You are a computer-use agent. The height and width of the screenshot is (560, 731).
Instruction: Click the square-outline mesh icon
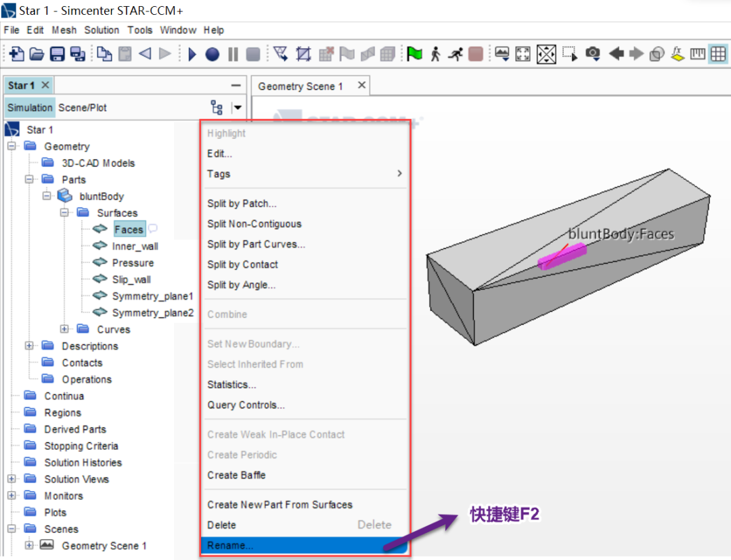point(303,54)
